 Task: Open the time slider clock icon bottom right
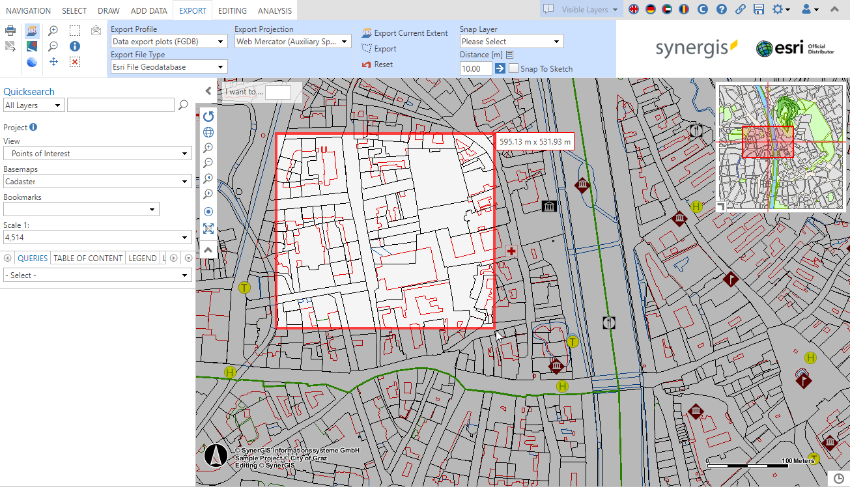coord(838,477)
